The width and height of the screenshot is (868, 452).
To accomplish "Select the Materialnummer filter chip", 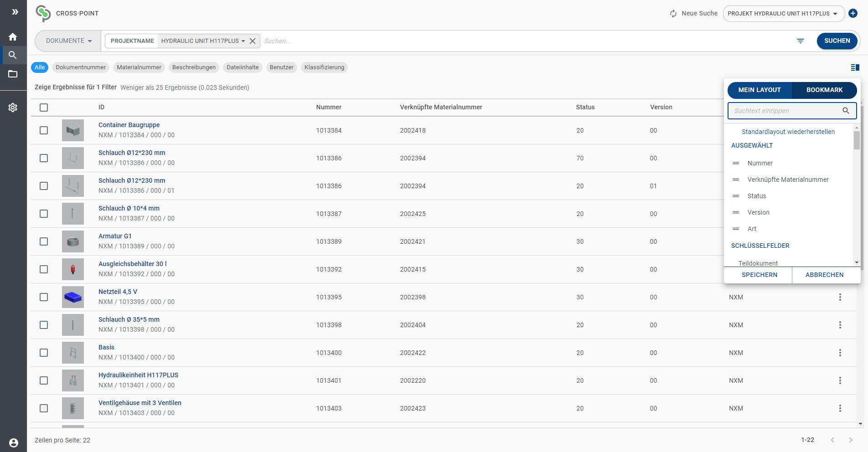I will [139, 67].
